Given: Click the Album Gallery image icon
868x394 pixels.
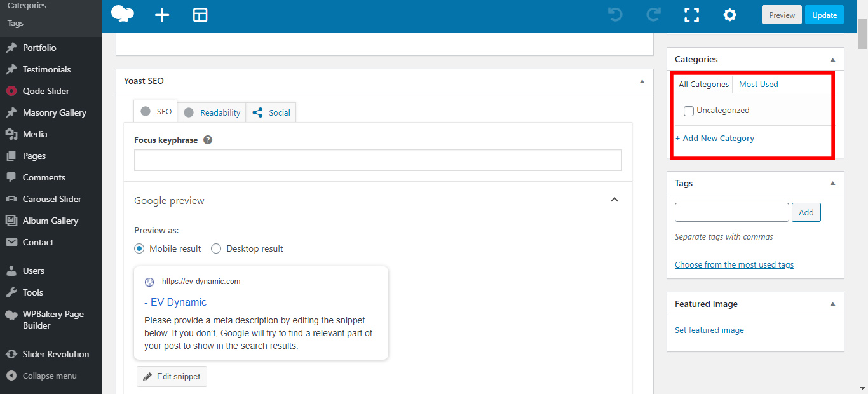Looking at the screenshot, I should [11, 221].
